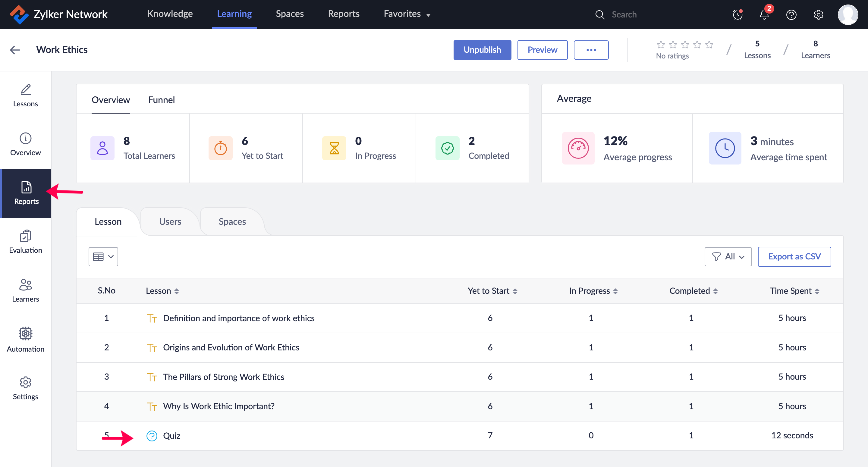868x467 pixels.
Task: Click the notifications bell icon
Action: click(764, 14)
